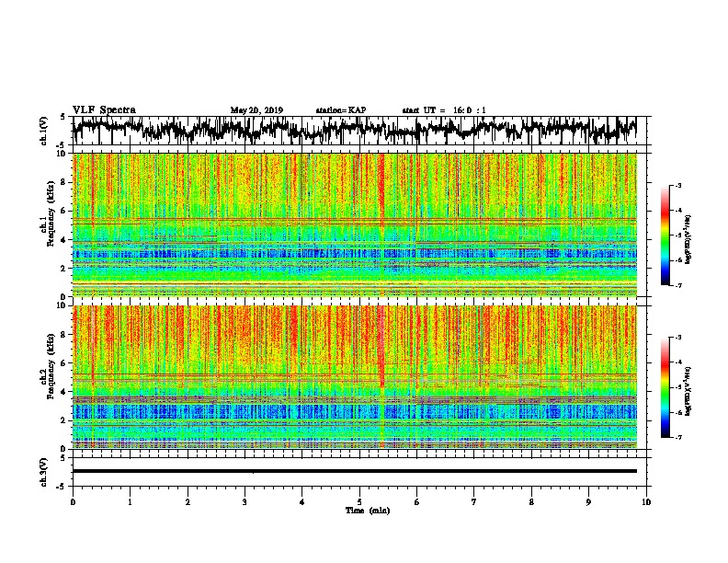
Task: Click the ch.1(V) waveform trace panel
Action: pos(361,131)
